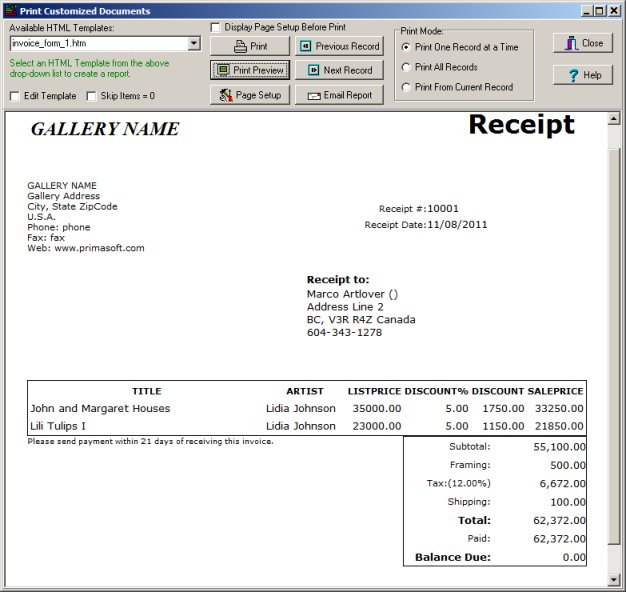626x592 pixels.
Task: Select Print All Records option
Action: 406,67
